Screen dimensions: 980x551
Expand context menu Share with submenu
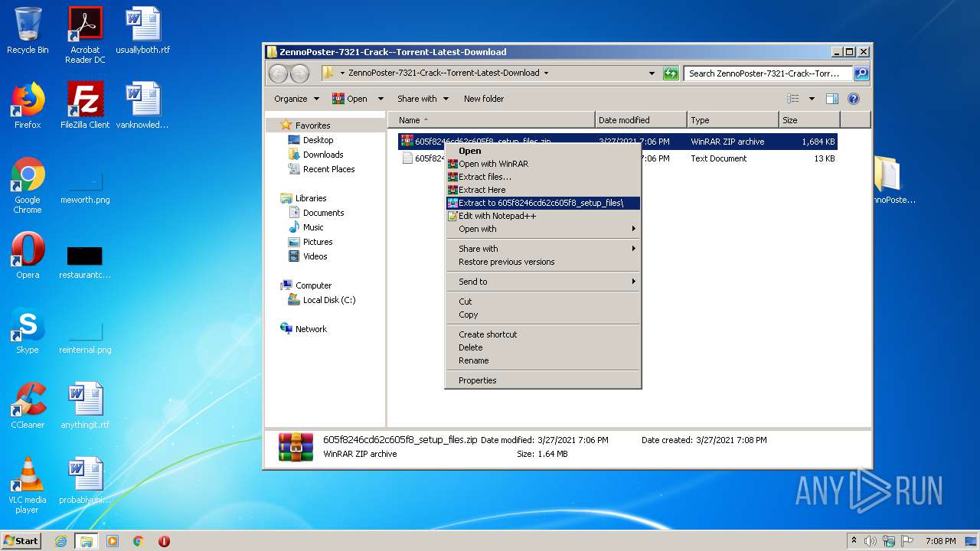pyautogui.click(x=543, y=249)
